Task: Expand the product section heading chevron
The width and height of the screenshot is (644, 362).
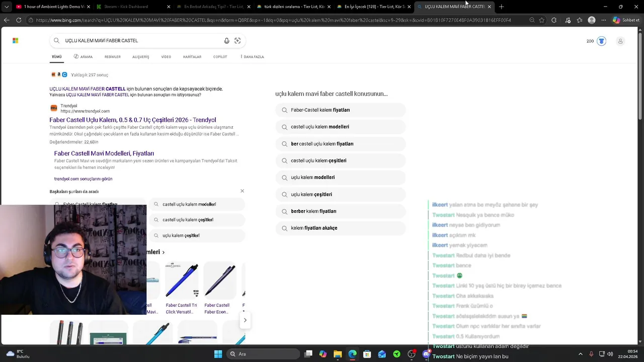Action: [163, 252]
